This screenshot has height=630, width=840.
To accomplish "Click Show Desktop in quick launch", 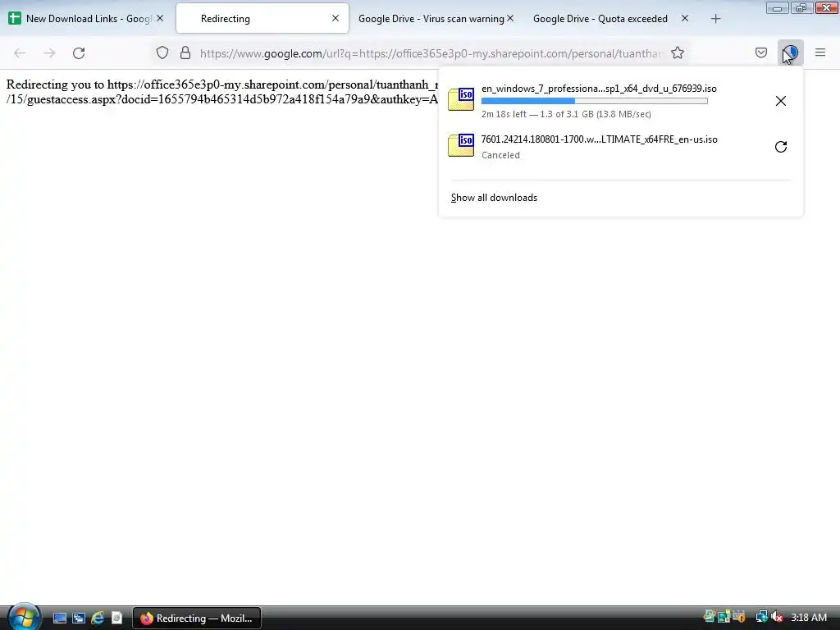I will 60,619.
